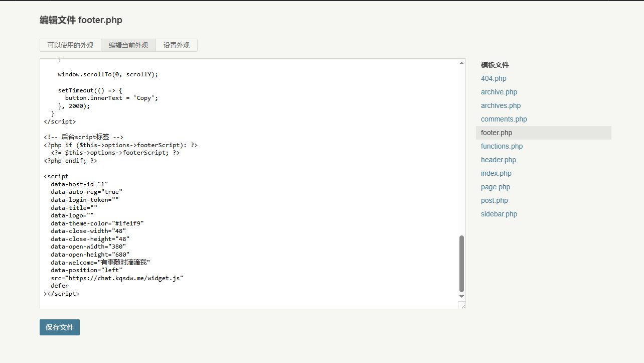Image resolution: width=644 pixels, height=363 pixels.
Task: Open page.php template file
Action: pyautogui.click(x=496, y=187)
